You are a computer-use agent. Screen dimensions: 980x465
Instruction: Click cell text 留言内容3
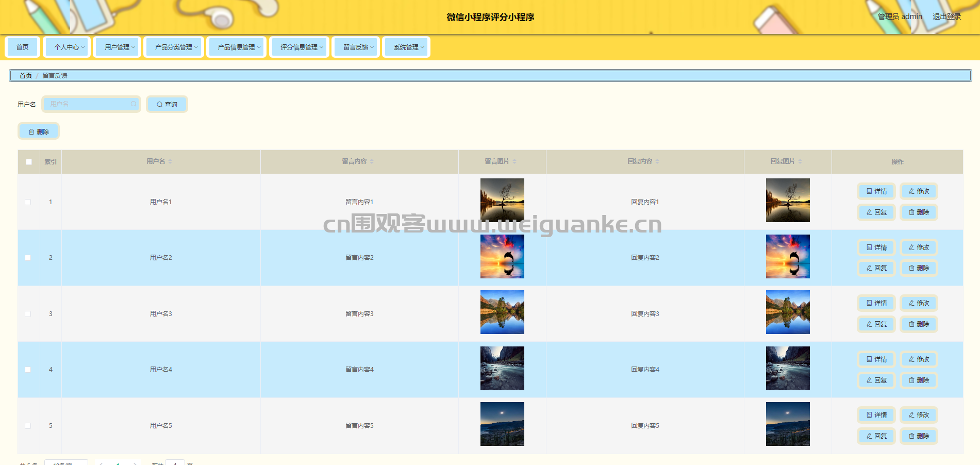pos(359,314)
